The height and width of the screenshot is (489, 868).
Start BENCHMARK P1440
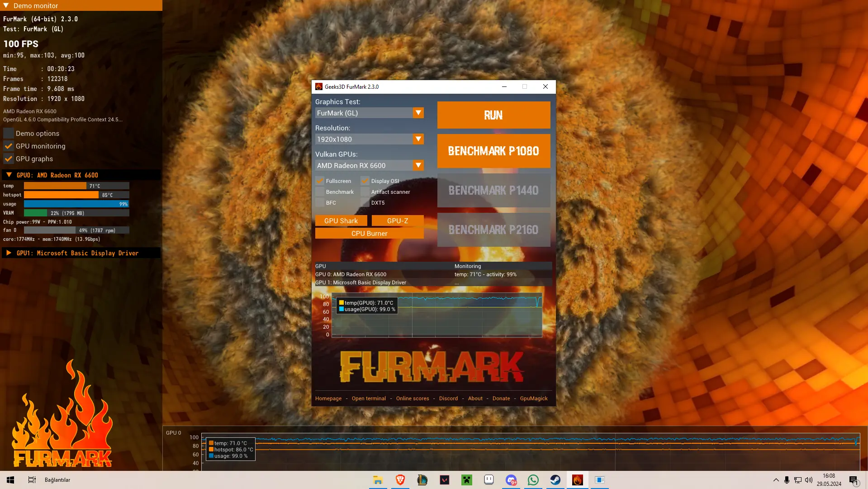(x=493, y=190)
